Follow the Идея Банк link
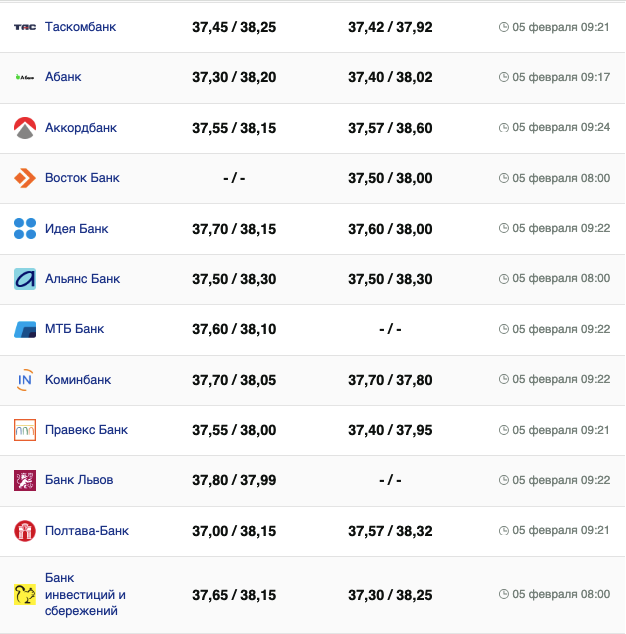 [76, 229]
